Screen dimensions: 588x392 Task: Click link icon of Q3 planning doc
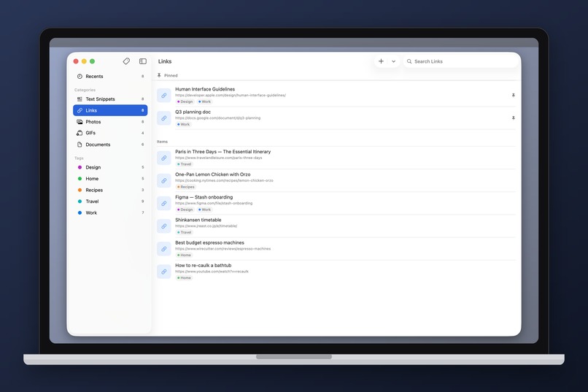(x=164, y=118)
